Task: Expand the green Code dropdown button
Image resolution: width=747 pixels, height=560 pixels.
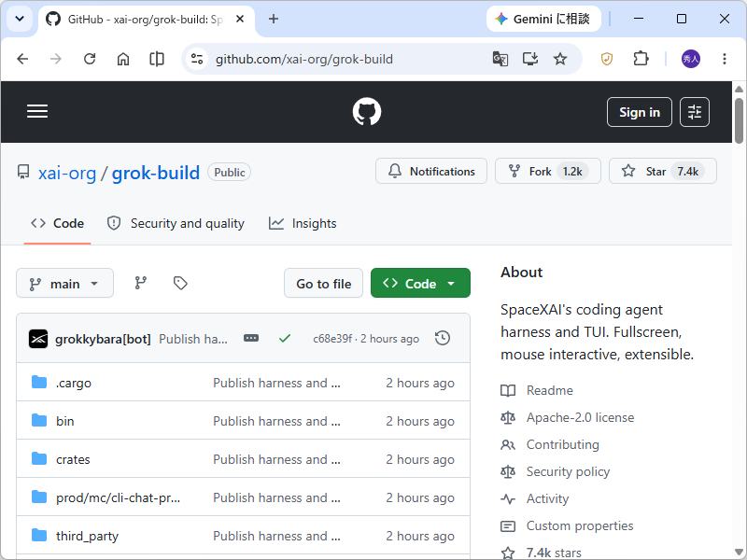Action: [x=420, y=284]
